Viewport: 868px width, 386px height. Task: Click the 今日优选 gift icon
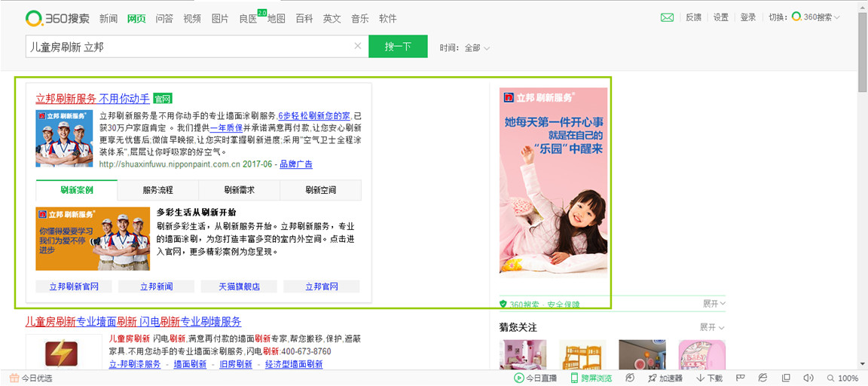point(14,378)
